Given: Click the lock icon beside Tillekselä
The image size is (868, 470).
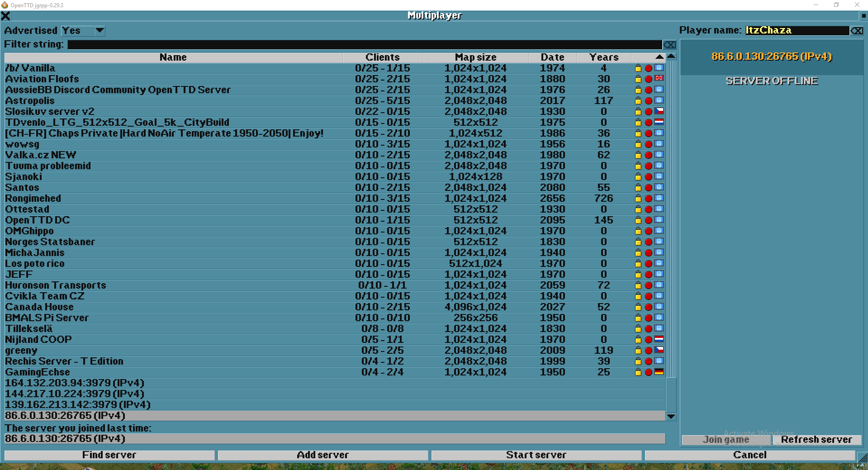Looking at the screenshot, I should tap(638, 328).
